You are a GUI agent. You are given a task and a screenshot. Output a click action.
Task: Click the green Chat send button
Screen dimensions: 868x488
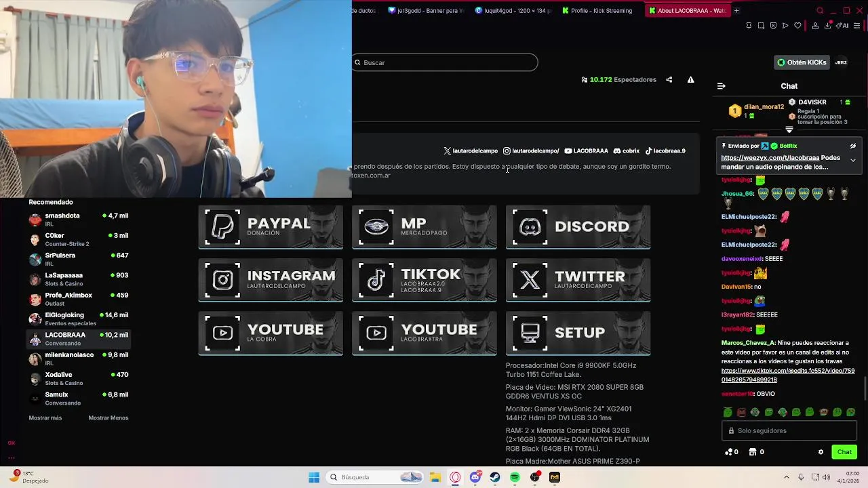pyautogui.click(x=844, y=452)
